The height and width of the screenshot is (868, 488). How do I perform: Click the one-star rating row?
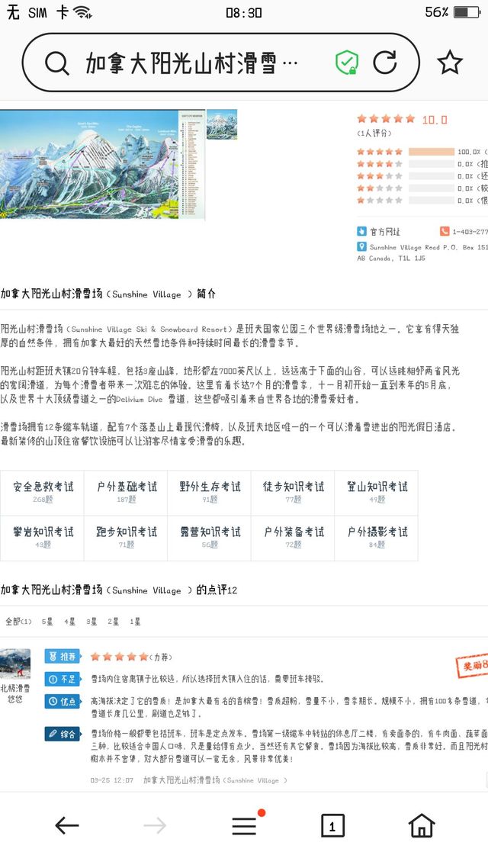(422, 201)
